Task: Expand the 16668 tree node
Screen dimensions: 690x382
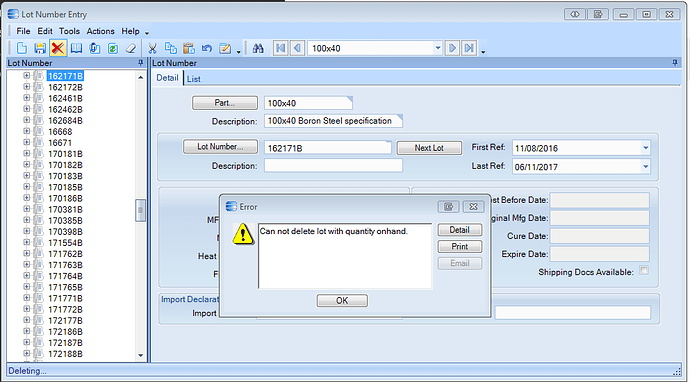Action: coord(26,131)
